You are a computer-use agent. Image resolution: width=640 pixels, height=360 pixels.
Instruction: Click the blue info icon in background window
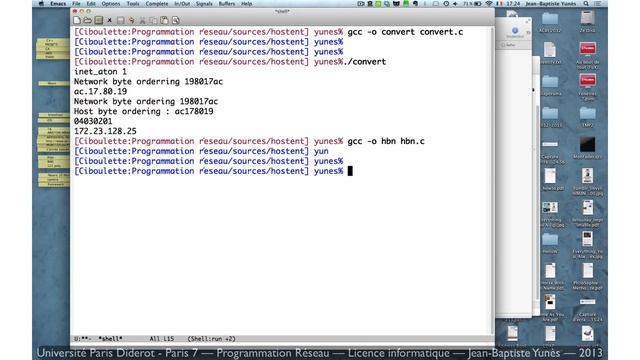[515, 30]
